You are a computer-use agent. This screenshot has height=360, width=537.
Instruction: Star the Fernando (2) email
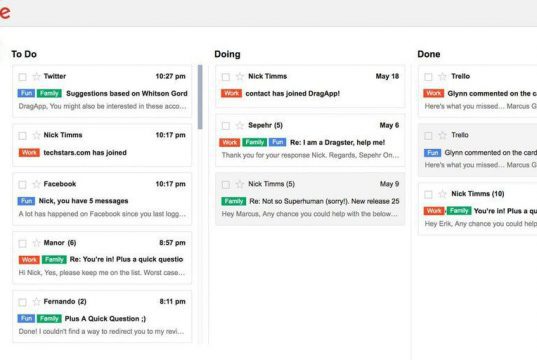tap(36, 302)
